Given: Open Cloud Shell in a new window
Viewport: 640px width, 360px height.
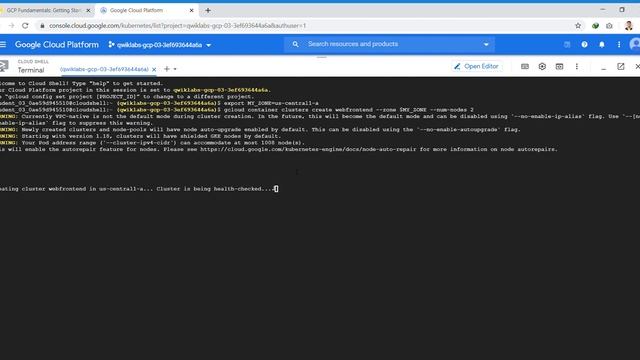Looking at the screenshot, I should [x=620, y=66].
